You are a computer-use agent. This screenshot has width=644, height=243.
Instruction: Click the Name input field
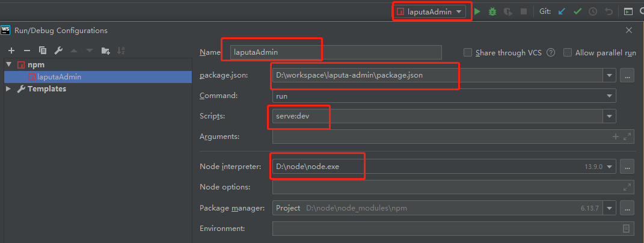(336, 52)
